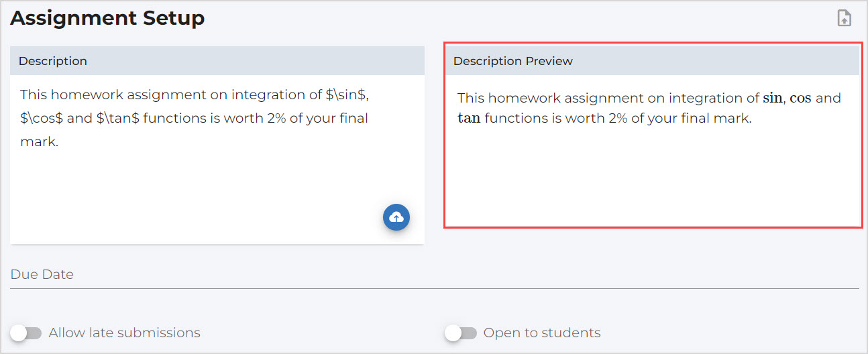
Task: Turn on the Open to students switch
Action: (461, 333)
